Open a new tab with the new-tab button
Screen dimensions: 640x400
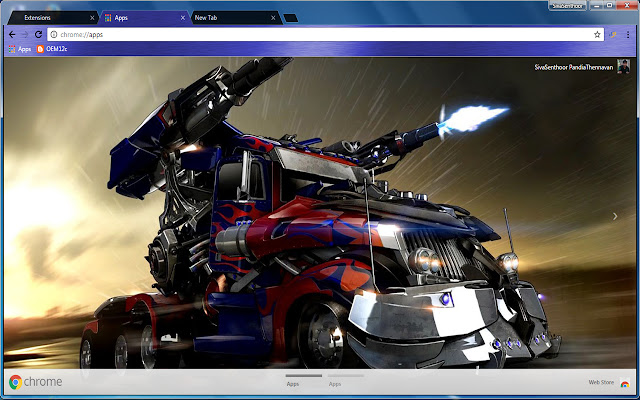(291, 18)
